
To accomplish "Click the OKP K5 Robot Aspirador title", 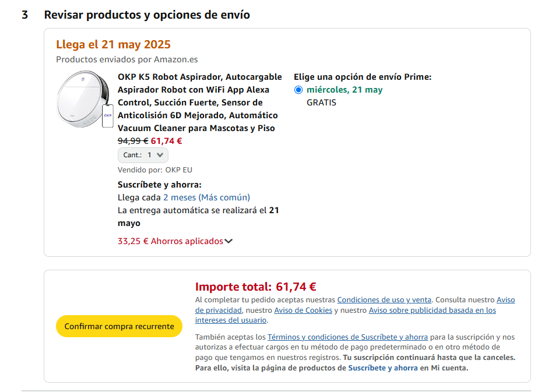I will tap(200, 103).
